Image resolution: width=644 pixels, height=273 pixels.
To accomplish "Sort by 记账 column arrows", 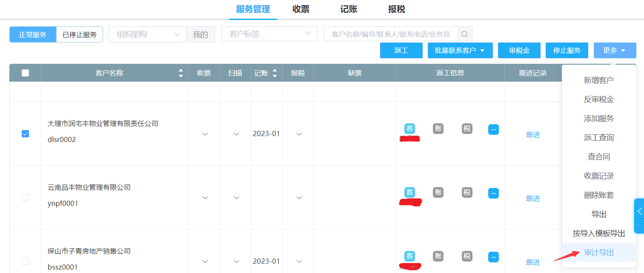I will (x=275, y=73).
